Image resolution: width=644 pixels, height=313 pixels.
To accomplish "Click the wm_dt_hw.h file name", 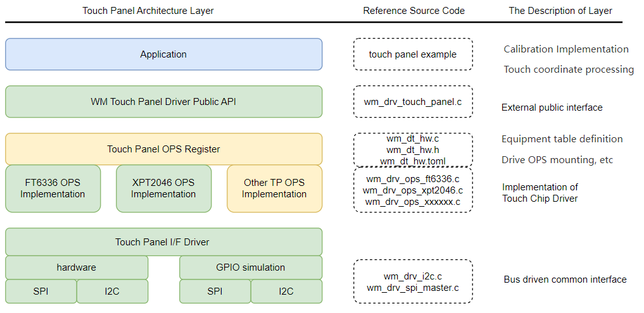I will tap(413, 150).
